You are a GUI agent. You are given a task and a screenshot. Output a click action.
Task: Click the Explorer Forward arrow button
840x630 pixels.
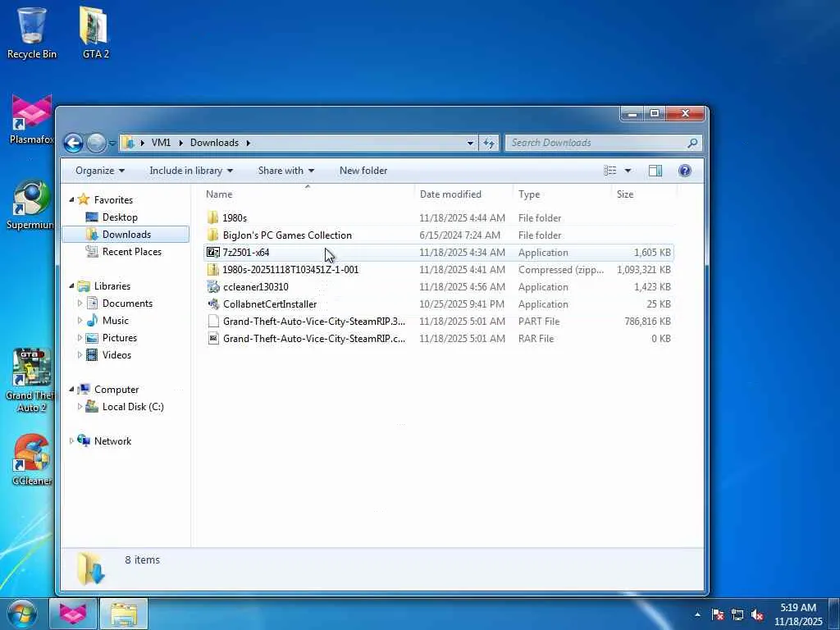coord(97,143)
